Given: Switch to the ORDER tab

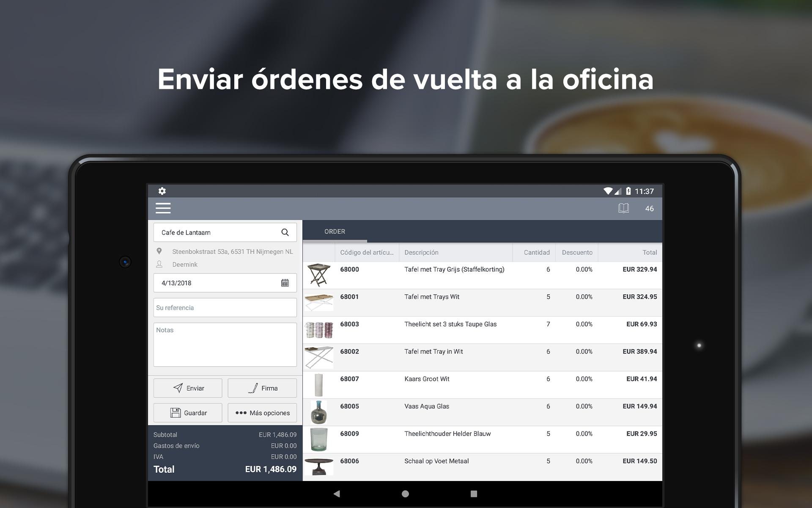Looking at the screenshot, I should (335, 232).
